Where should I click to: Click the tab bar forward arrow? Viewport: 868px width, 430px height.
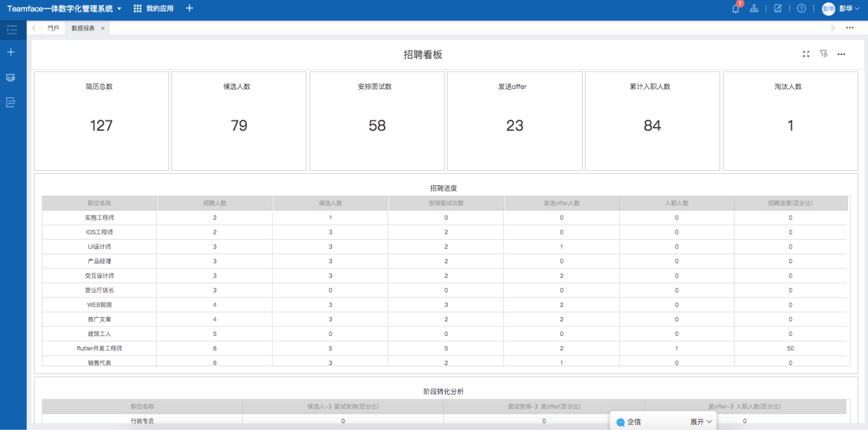pos(833,28)
